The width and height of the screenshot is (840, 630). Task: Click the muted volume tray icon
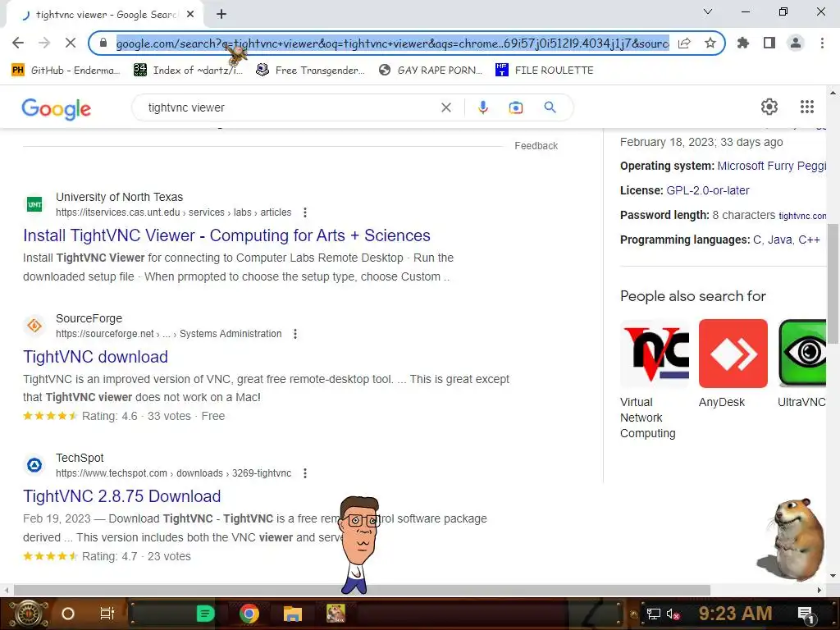click(x=673, y=614)
